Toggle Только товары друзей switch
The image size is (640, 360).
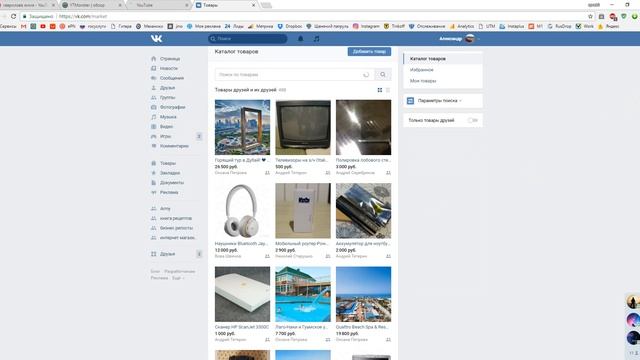coord(473,120)
